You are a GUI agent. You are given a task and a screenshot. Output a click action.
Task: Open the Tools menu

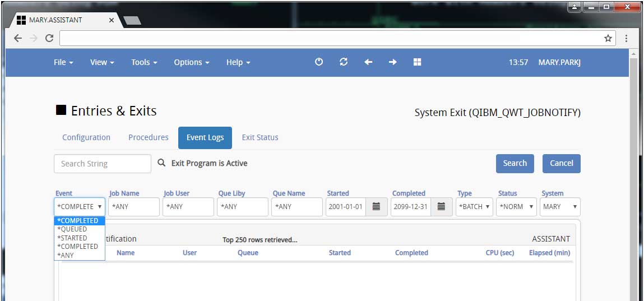(144, 62)
